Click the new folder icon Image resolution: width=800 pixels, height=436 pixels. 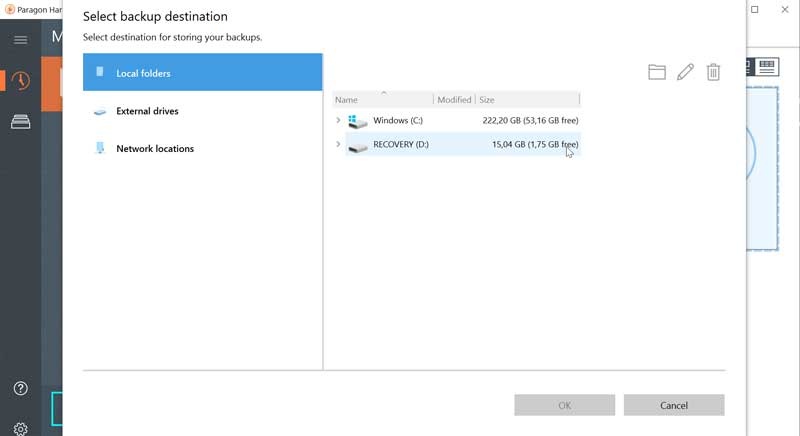[x=656, y=72]
